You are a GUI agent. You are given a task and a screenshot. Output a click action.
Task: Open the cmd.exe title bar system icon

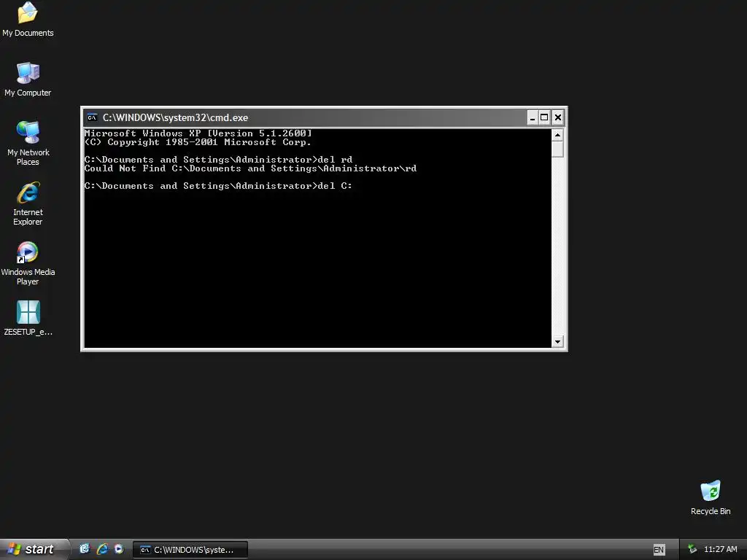click(x=93, y=117)
